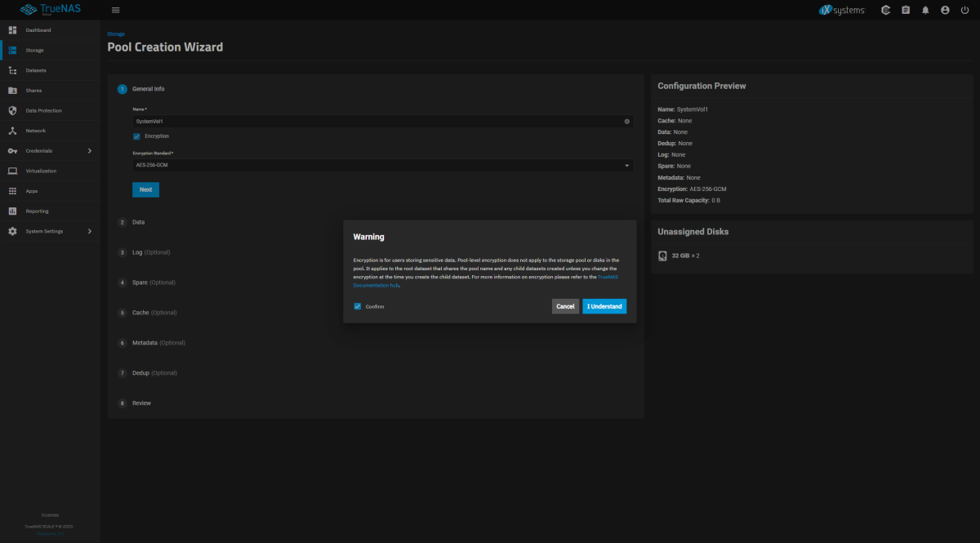
Task: Open the alerts bell icon
Action: click(x=925, y=10)
